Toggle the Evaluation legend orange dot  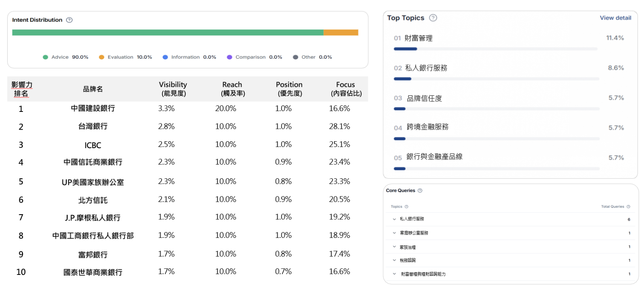pos(102,57)
